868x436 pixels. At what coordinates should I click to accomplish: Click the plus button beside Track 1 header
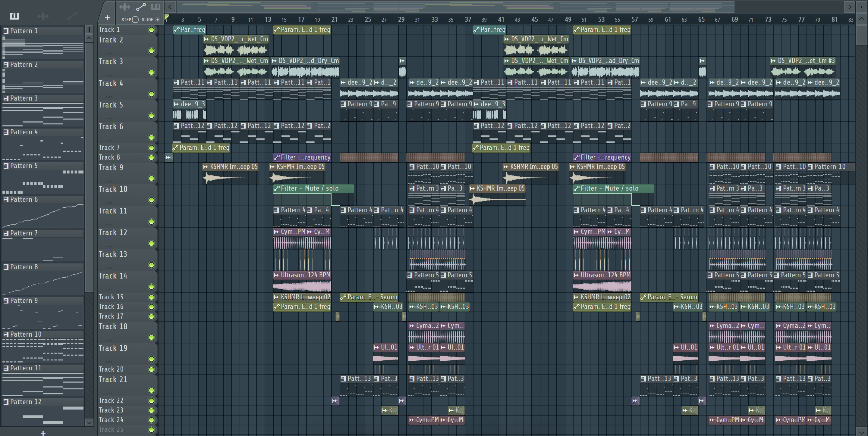click(108, 18)
